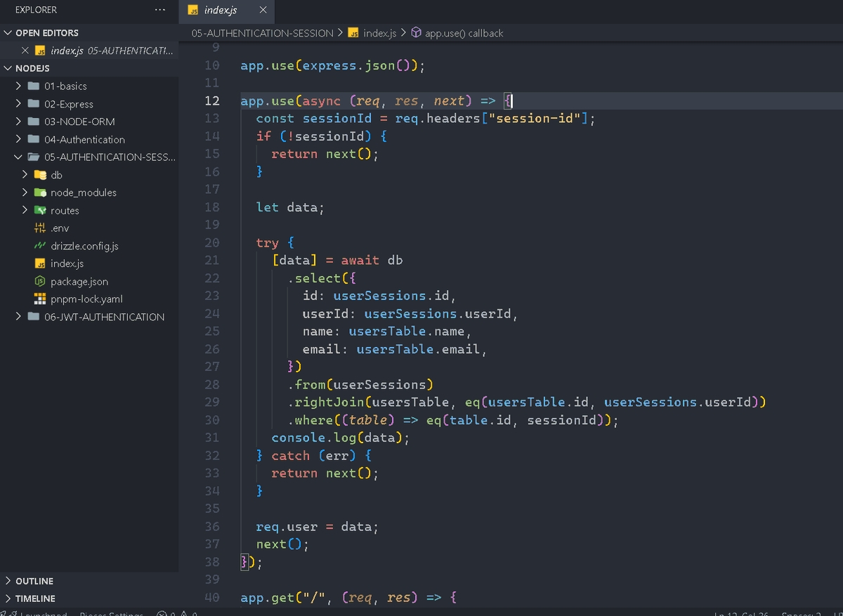Close index.js in the Open Editors list

coord(25,51)
